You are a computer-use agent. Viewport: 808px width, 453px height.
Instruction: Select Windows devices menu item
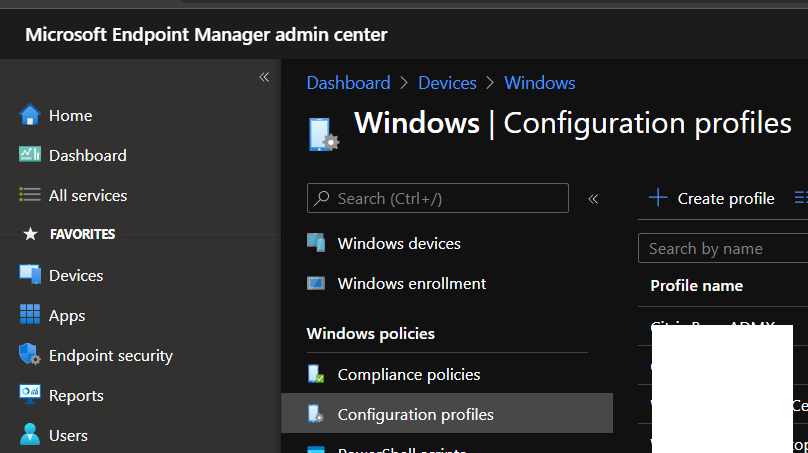[x=399, y=244]
